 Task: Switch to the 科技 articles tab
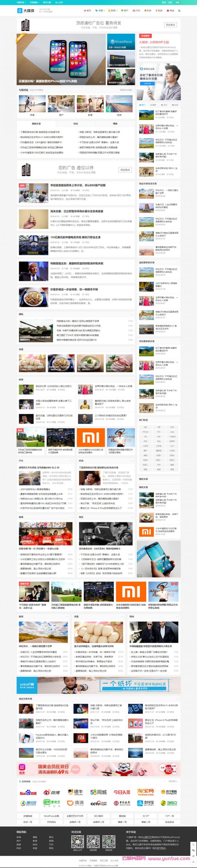click(76, 124)
